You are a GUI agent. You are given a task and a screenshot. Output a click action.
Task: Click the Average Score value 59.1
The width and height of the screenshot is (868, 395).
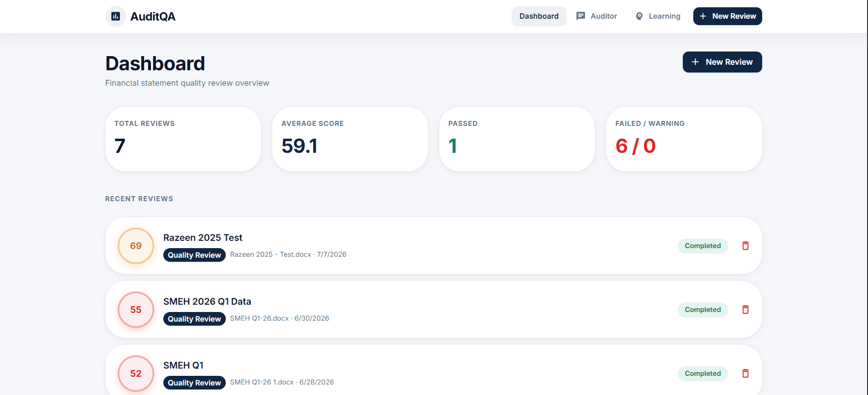point(299,146)
